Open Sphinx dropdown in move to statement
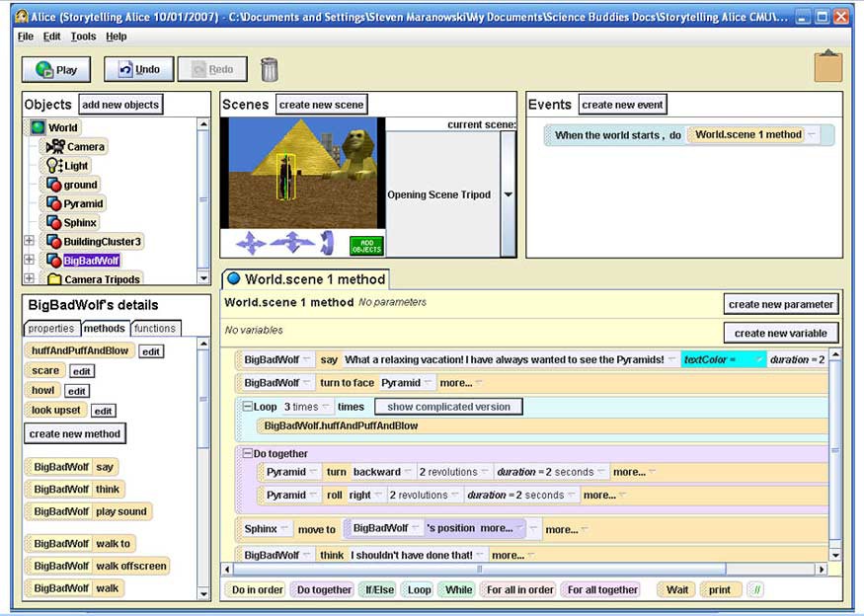Screen dimensions: 864x616 [284, 528]
